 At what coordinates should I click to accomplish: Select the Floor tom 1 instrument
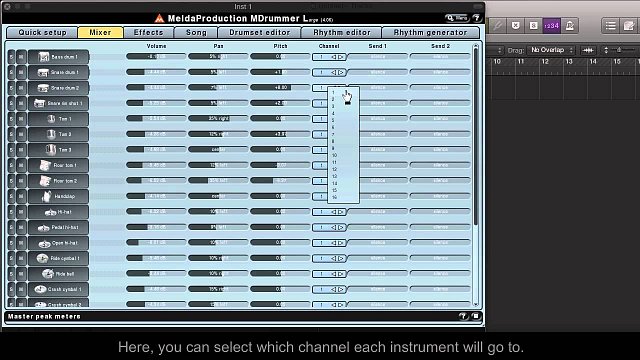click(58, 165)
